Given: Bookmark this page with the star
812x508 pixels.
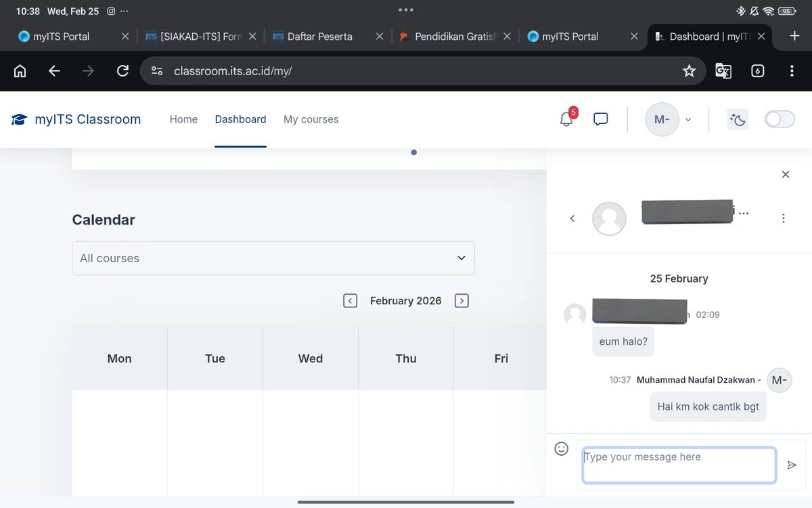Looking at the screenshot, I should pyautogui.click(x=689, y=70).
